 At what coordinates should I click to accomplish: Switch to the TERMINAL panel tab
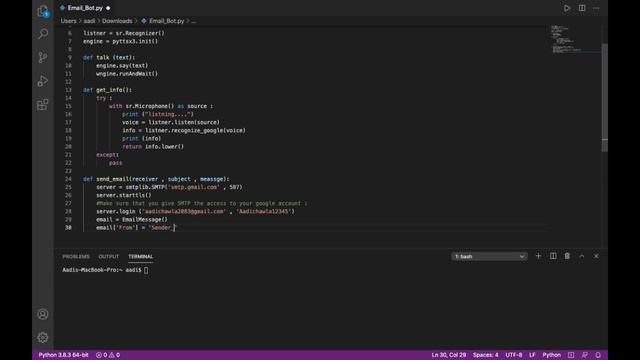click(x=140, y=256)
